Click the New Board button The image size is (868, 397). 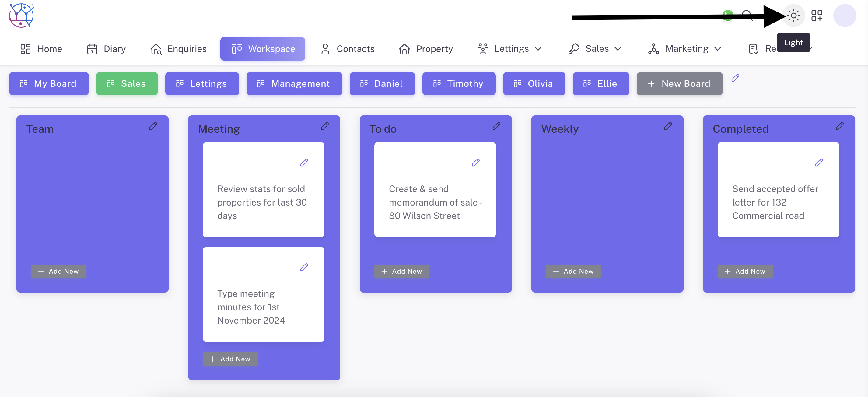tap(679, 84)
